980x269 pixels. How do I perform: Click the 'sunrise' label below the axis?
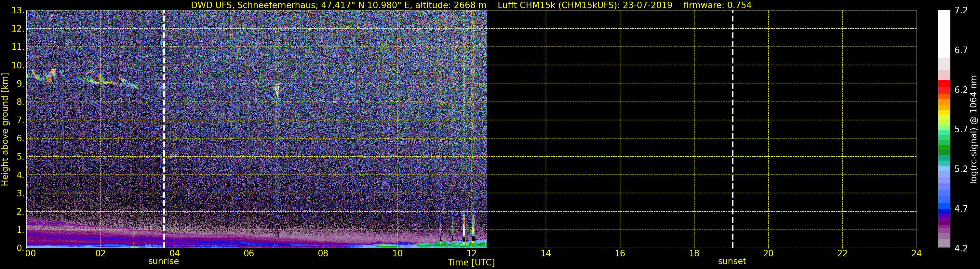coord(164,261)
